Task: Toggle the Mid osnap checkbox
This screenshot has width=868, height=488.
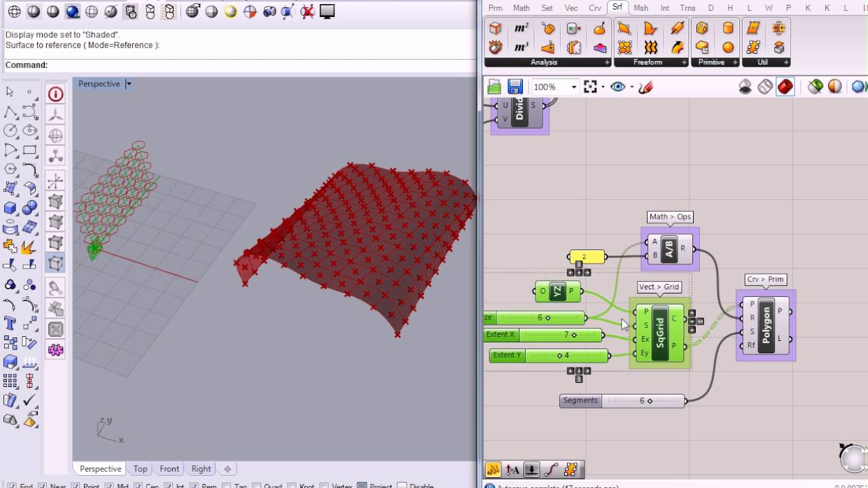Action: point(111,487)
